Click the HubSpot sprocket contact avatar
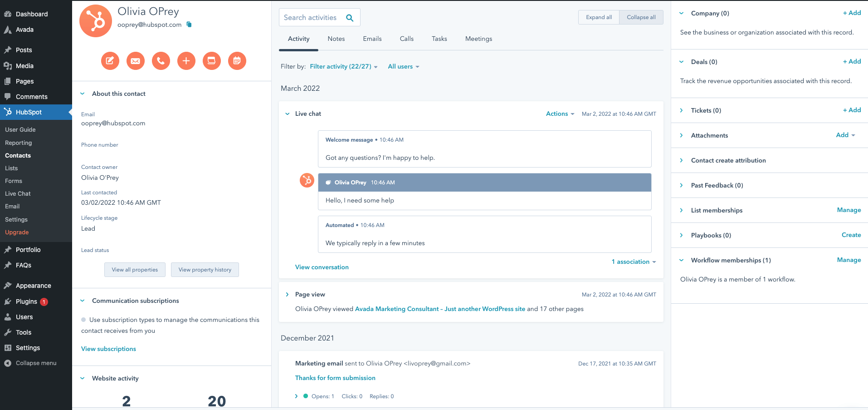Image resolution: width=868 pixels, height=410 pixels. coord(96,21)
